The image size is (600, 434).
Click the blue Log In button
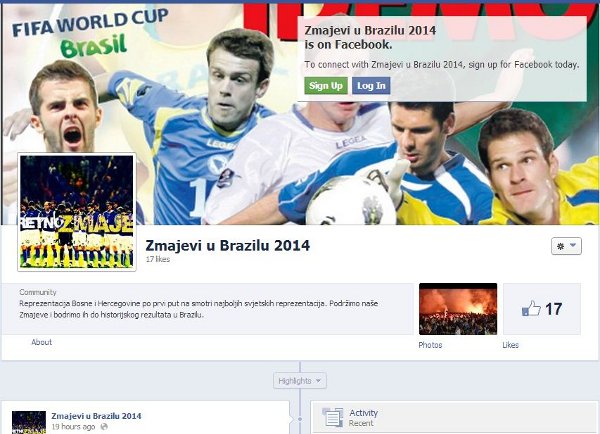point(371,85)
